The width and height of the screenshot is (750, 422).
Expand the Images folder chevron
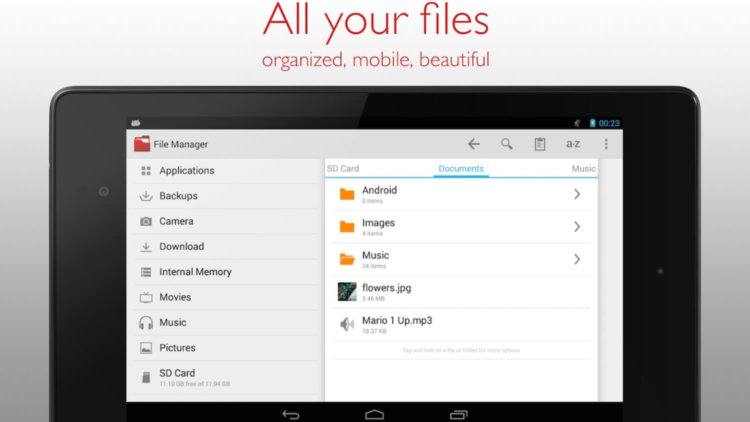(x=577, y=227)
